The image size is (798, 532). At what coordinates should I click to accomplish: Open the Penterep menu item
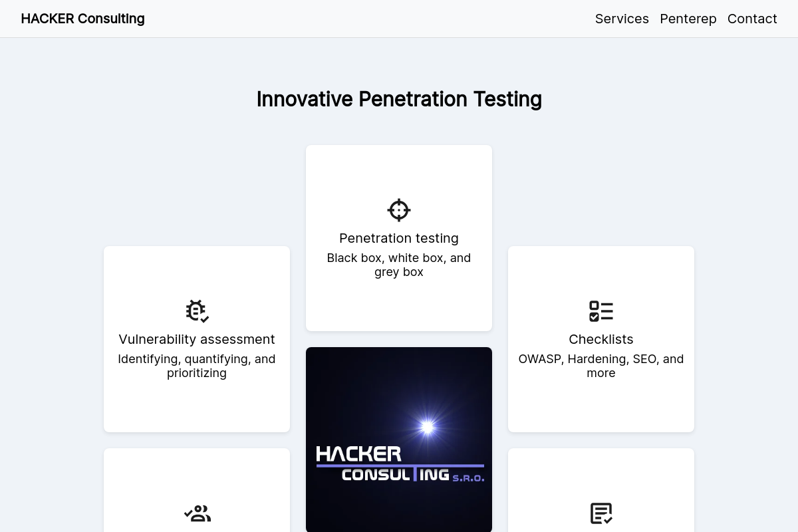(688, 19)
